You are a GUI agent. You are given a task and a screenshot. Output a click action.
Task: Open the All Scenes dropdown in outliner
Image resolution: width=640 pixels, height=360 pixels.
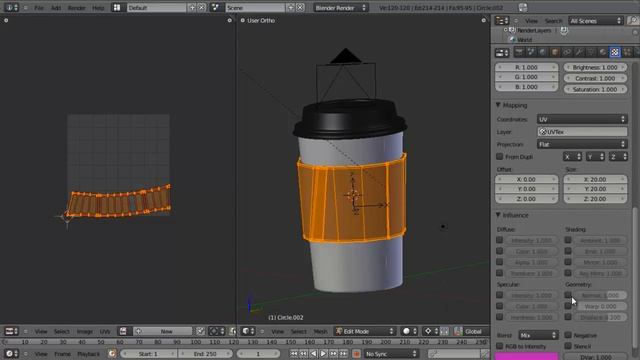[x=596, y=21]
